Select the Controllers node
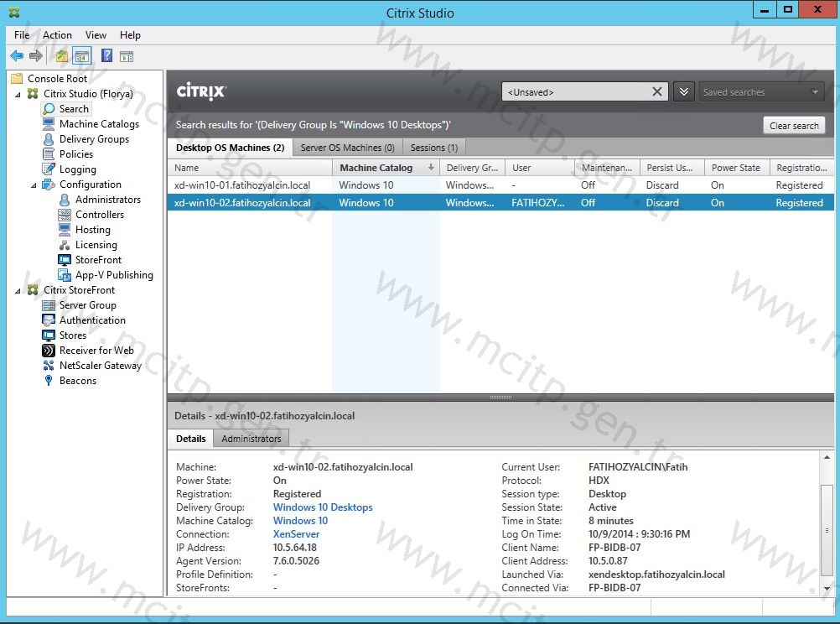 click(100, 215)
